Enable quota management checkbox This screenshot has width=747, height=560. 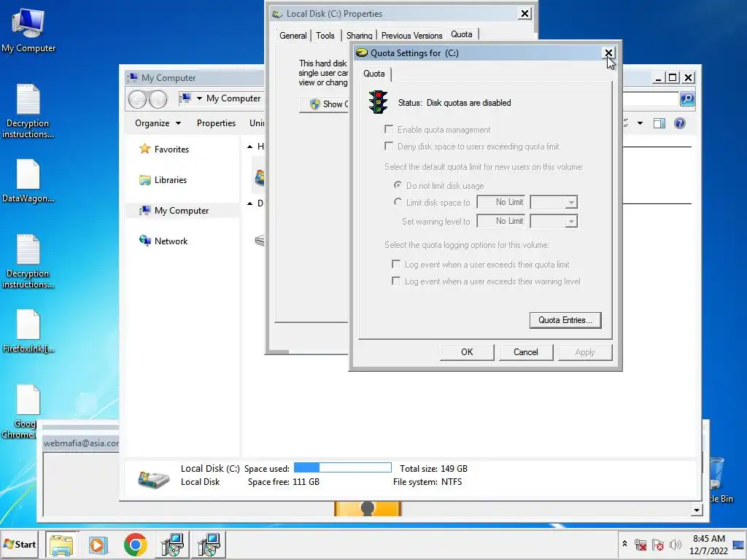coord(389,130)
